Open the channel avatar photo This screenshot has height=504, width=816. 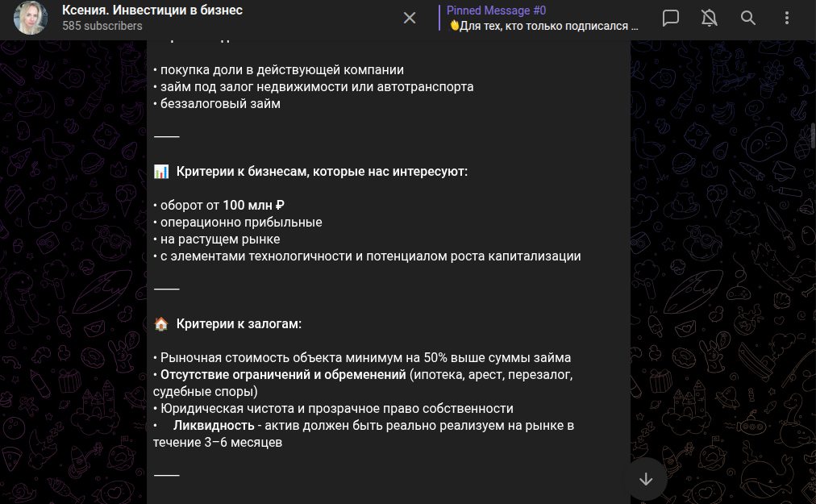[31, 18]
